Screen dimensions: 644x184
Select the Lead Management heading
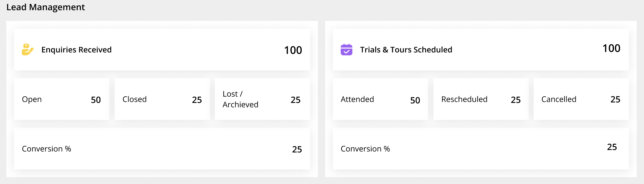pos(45,7)
